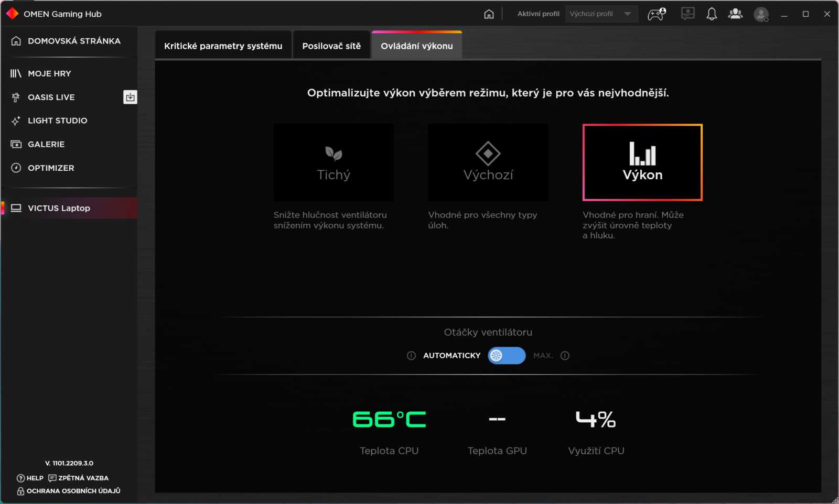The height and width of the screenshot is (504, 839).
Task: Close the OMEN Gaming Hub window
Action: (827, 14)
